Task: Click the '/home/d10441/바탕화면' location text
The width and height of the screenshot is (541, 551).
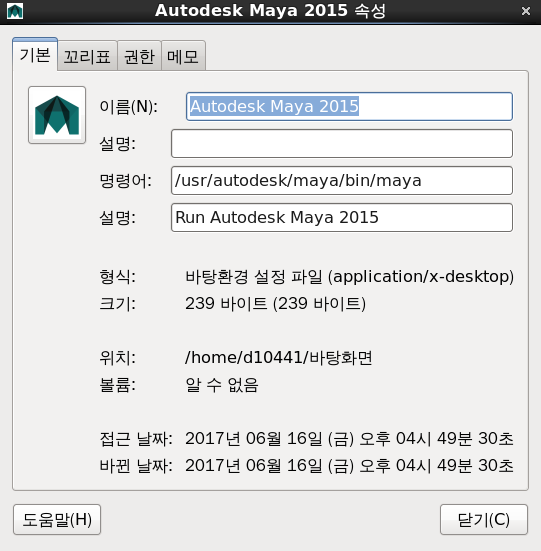Action: 279,358
